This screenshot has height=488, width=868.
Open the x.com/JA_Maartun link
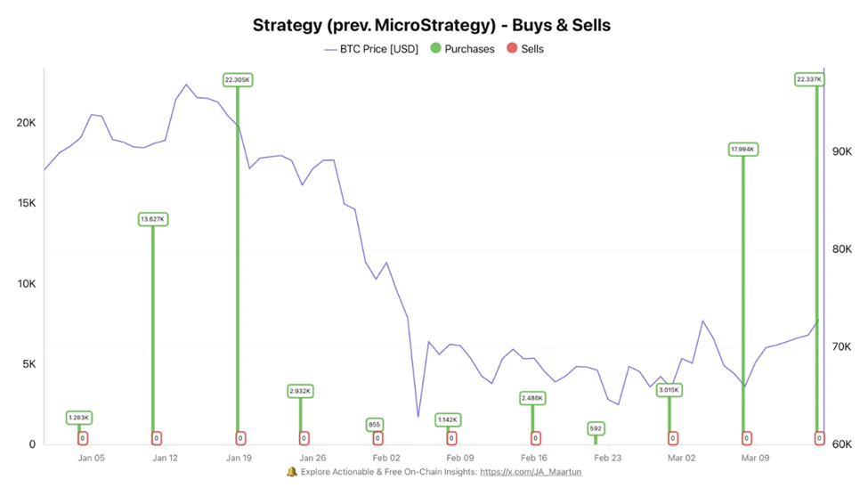pyautogui.click(x=531, y=472)
